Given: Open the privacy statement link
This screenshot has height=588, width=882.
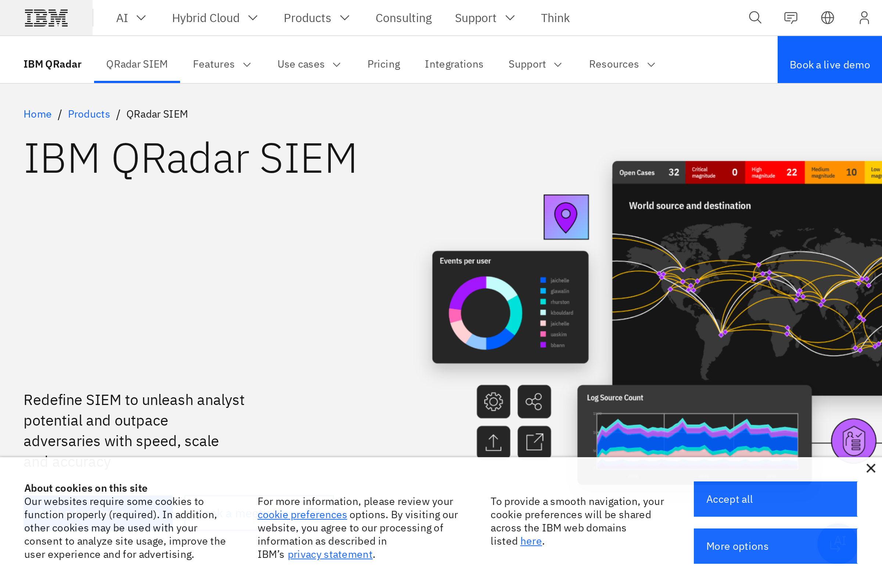Looking at the screenshot, I should [330, 554].
